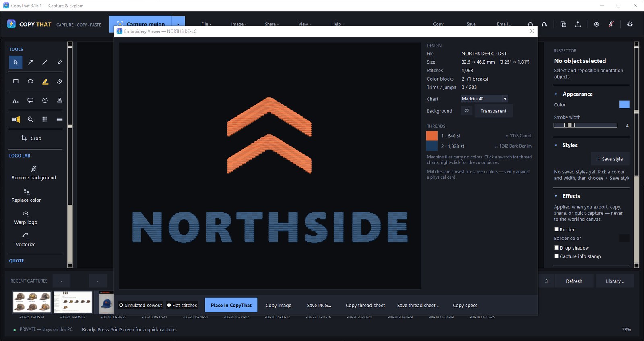
Task: Select the pointer selection tool
Action: point(16,62)
